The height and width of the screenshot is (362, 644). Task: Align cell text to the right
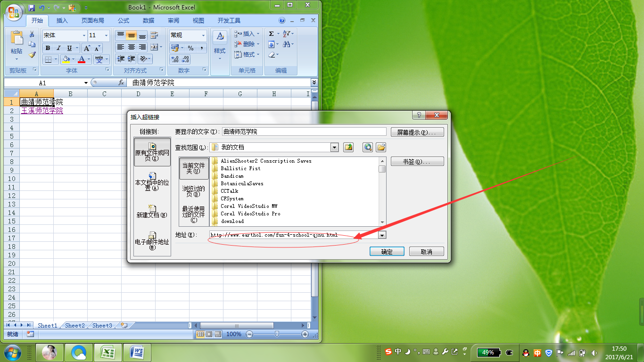[142, 47]
